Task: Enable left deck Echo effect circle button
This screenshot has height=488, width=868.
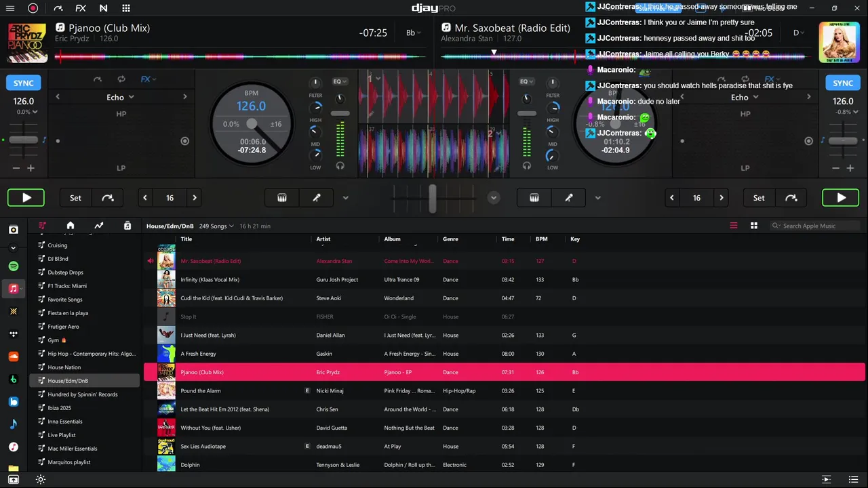Action: pyautogui.click(x=184, y=141)
